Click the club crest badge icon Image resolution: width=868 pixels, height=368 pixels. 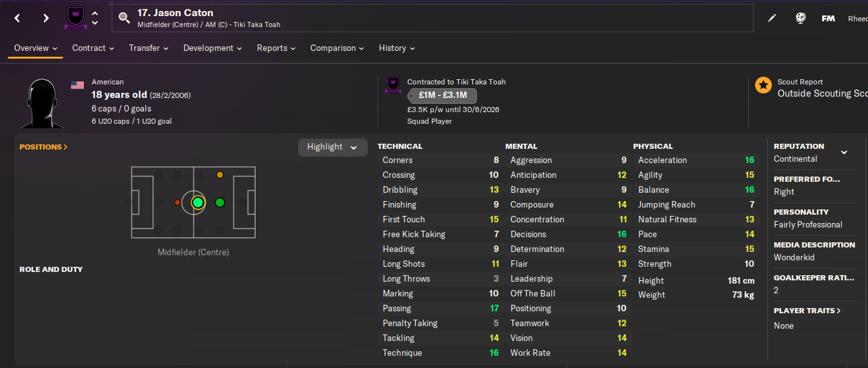click(x=75, y=18)
